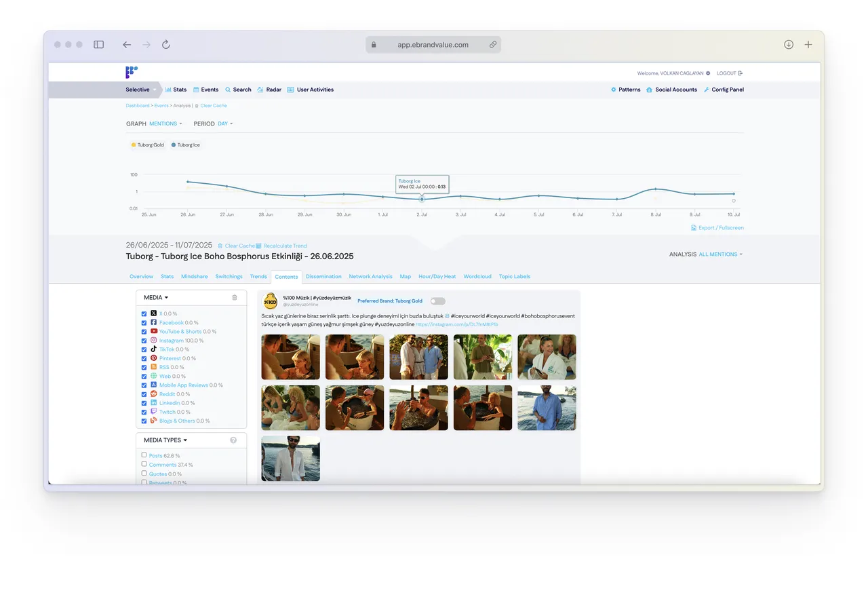The image size is (868, 614).
Task: Open Search in the navigation bar
Action: coord(238,90)
